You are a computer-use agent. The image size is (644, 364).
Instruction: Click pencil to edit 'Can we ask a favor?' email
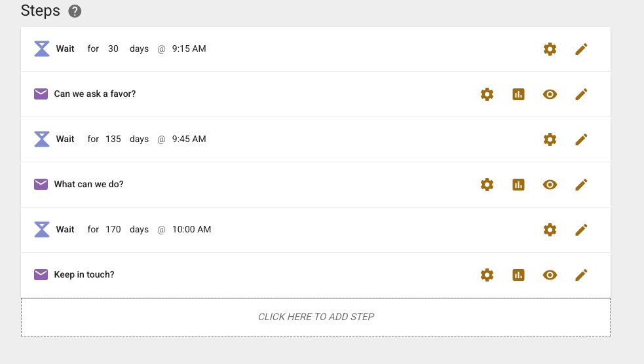pyautogui.click(x=581, y=94)
